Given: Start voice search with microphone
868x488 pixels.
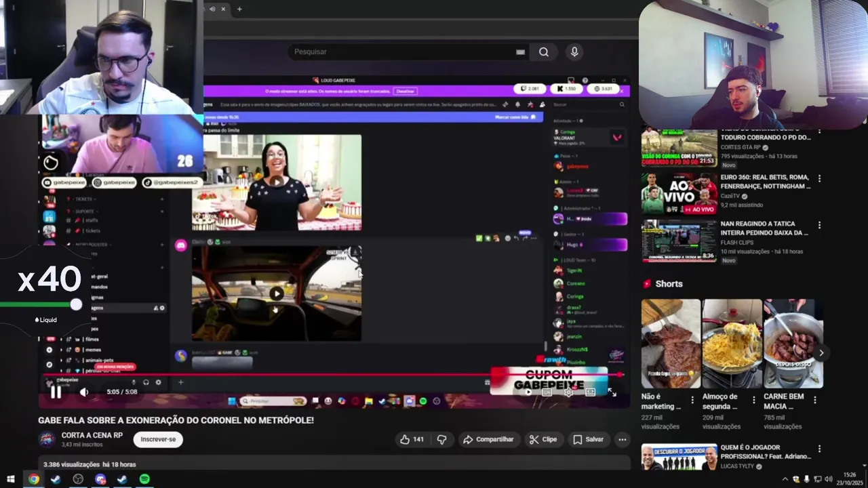Looking at the screenshot, I should [574, 52].
